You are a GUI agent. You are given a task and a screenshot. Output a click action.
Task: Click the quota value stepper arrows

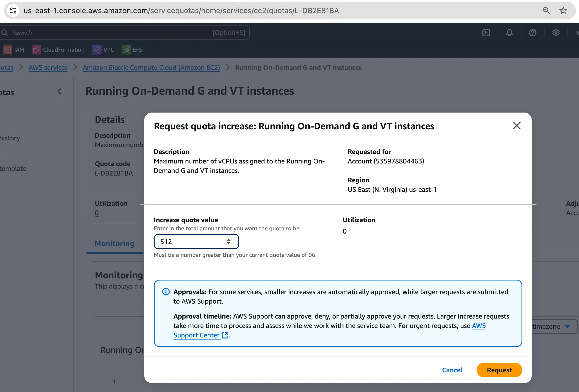229,241
